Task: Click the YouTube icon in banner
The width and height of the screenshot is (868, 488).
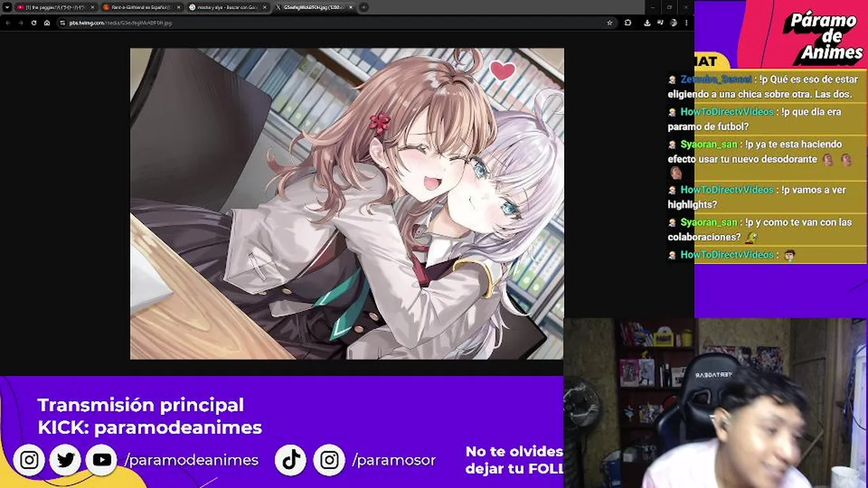Action: tap(102, 460)
